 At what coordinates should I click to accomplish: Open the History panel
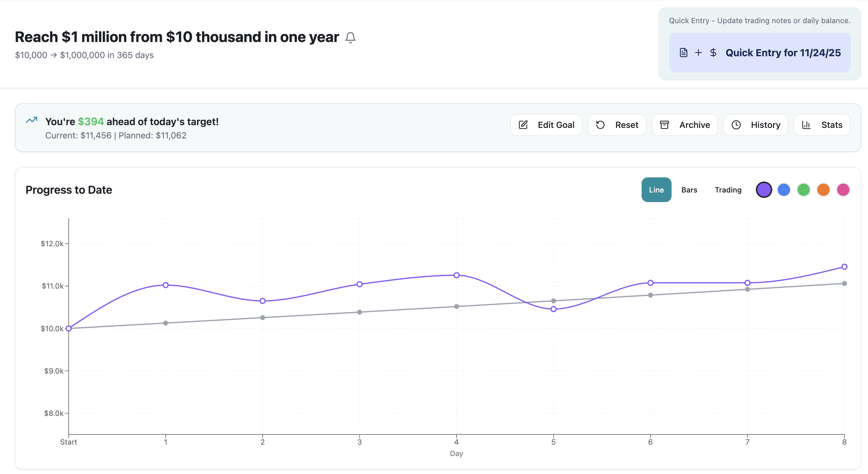point(755,125)
